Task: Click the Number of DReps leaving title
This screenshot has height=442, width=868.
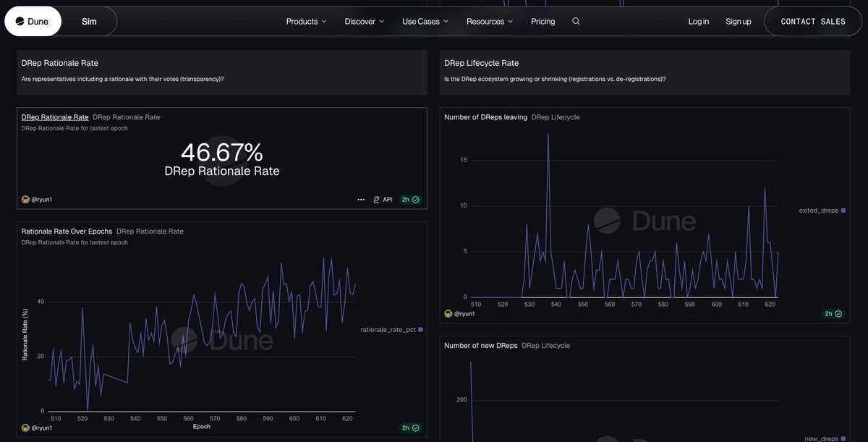Action: coord(485,117)
